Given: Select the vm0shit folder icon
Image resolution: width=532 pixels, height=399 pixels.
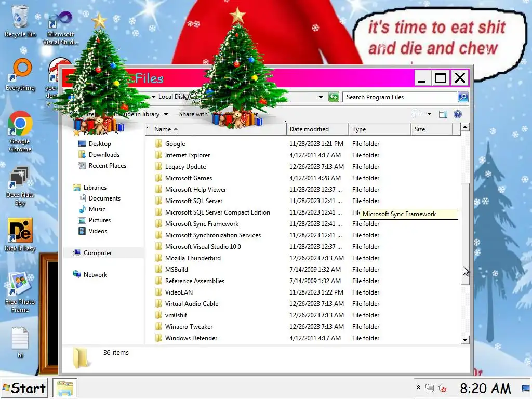Looking at the screenshot, I should [158, 315].
